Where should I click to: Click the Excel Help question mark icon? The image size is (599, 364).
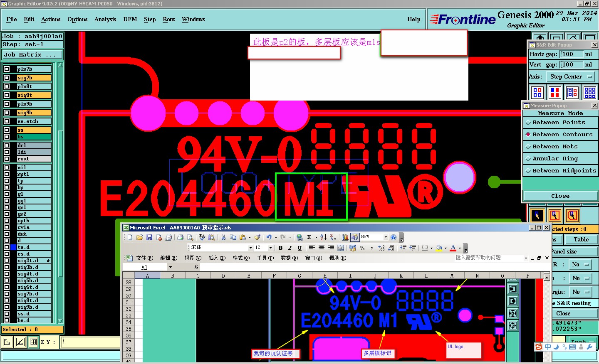coord(394,237)
